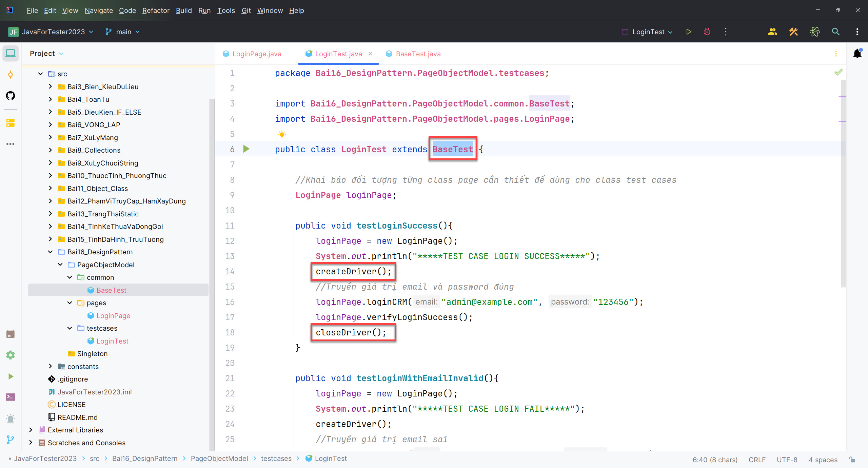Viewport: 868px width, 468px height.
Task: Show more tool windows ellipsis
Action: coord(11,144)
